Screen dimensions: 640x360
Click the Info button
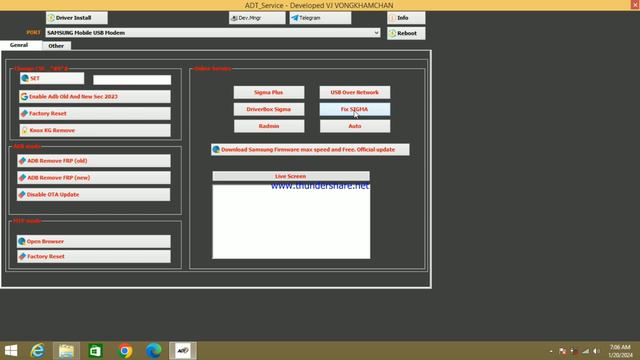click(x=406, y=18)
